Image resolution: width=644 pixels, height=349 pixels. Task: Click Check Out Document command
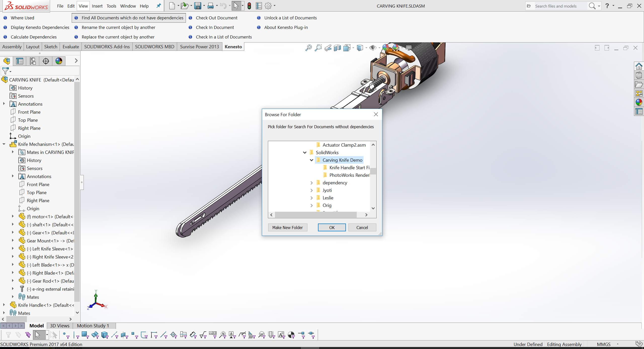[217, 18]
